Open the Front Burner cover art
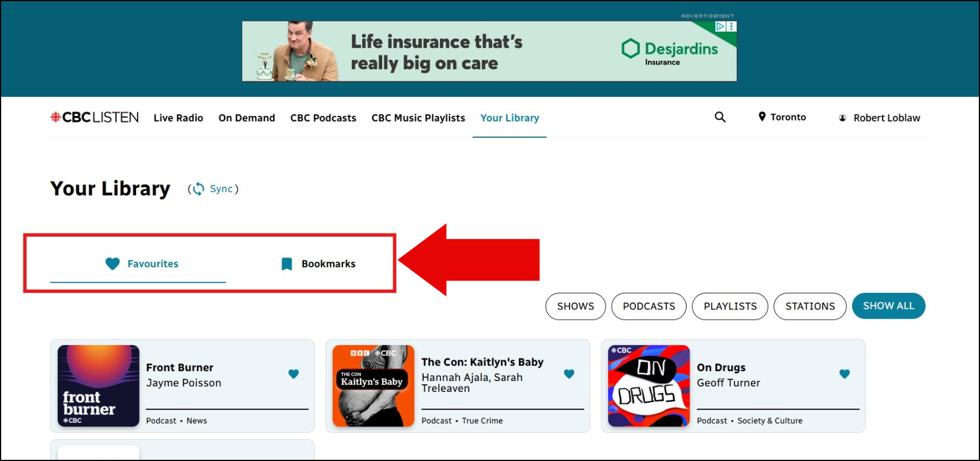Viewport: 980px width, 461px height. pyautogui.click(x=99, y=386)
